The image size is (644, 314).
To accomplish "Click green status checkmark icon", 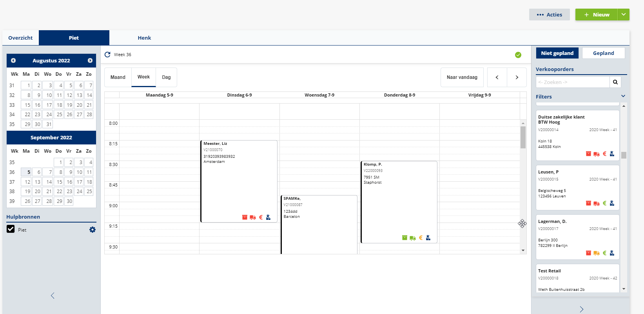I will click(518, 55).
